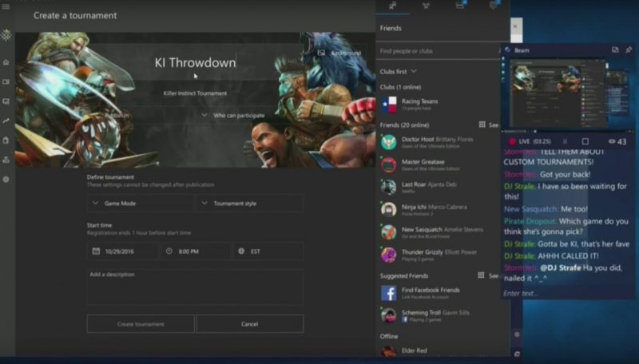Go to Home in the sidebar
639x364 pixels.
pos(6,62)
